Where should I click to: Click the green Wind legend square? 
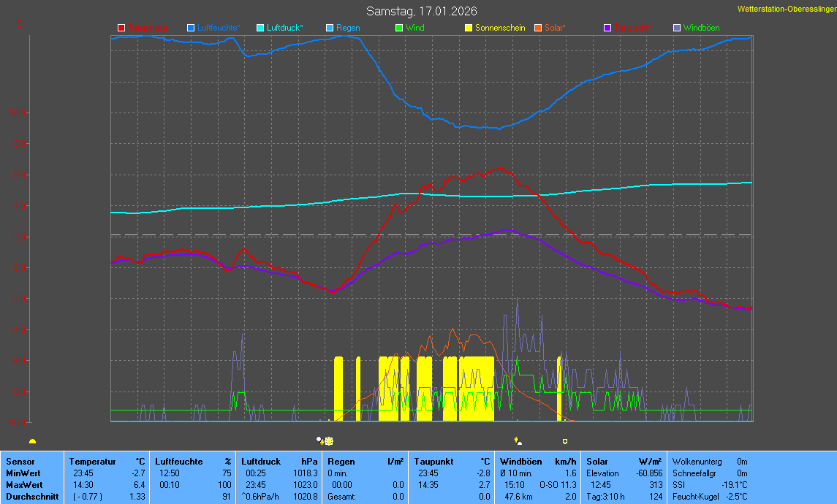click(x=399, y=28)
